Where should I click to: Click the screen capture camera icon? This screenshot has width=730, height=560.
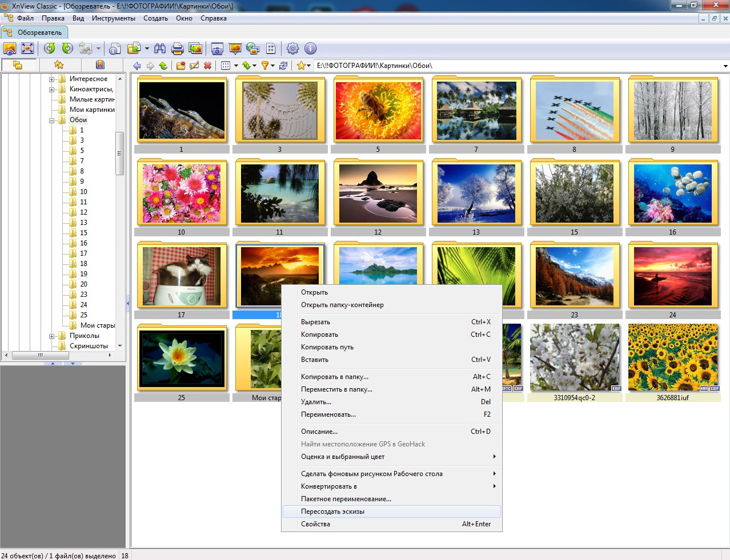pos(217,49)
